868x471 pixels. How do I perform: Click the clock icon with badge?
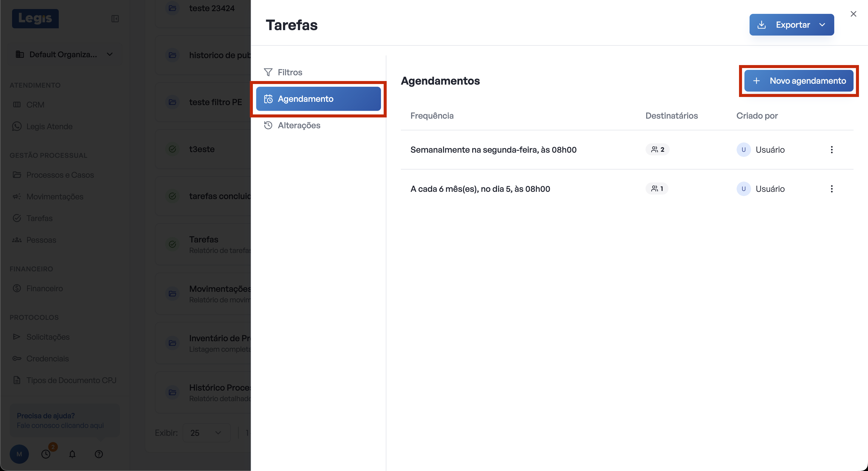pos(46,454)
